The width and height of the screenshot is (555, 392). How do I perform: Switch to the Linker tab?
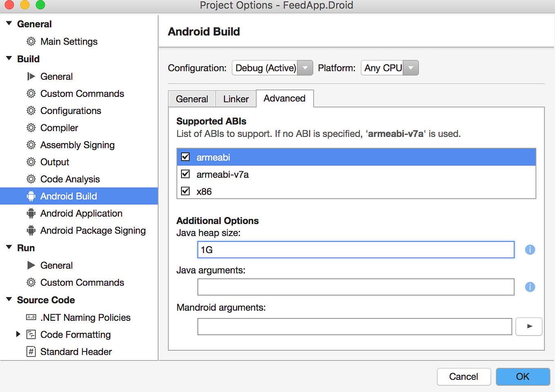point(236,99)
